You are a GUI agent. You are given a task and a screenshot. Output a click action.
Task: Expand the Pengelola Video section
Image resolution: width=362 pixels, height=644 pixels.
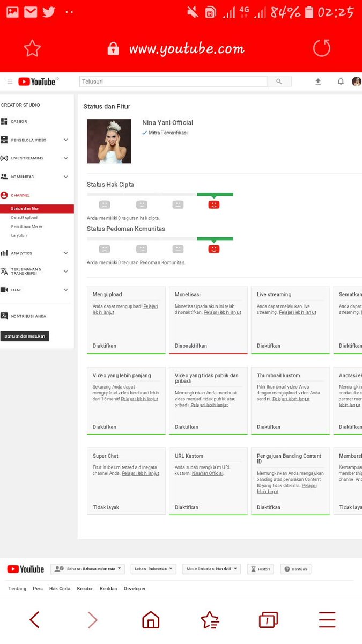[x=66, y=140]
